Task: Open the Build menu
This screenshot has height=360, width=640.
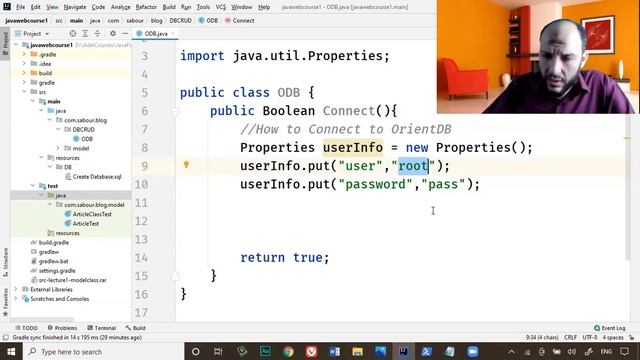Action: coord(169,7)
